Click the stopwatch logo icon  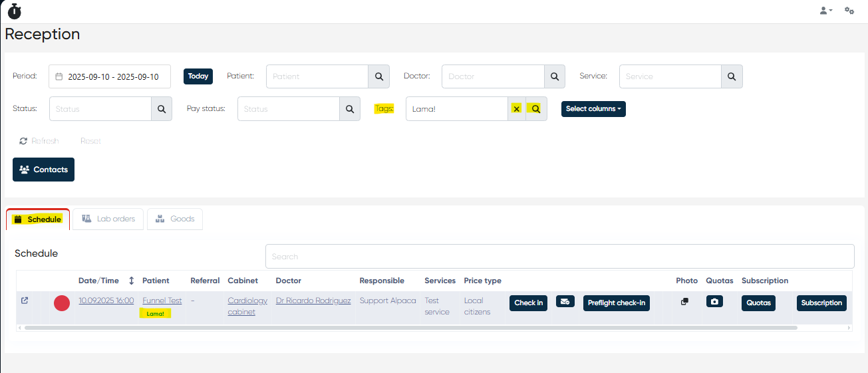click(14, 11)
